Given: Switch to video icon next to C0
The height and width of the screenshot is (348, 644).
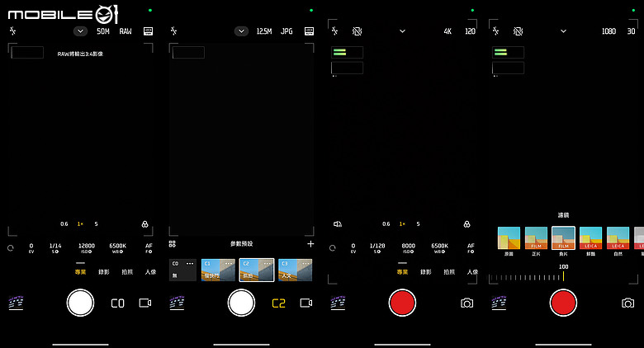Looking at the screenshot, I should pyautogui.click(x=145, y=303).
